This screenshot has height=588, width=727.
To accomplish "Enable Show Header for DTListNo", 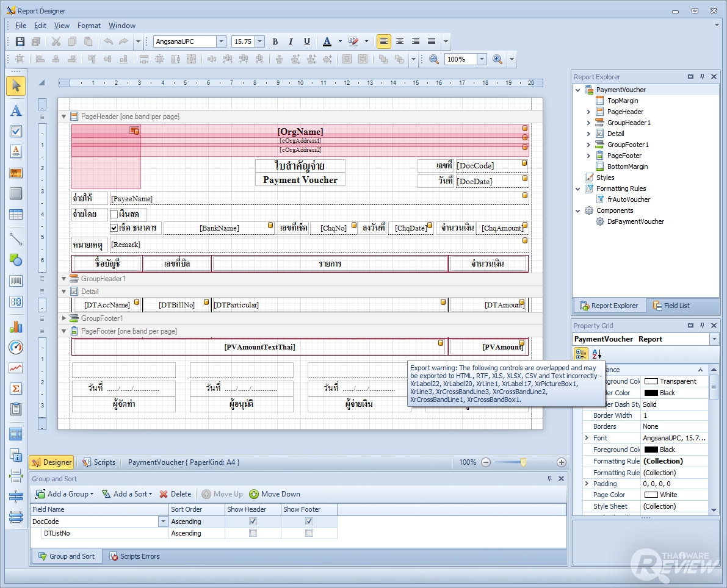I will tap(253, 533).
